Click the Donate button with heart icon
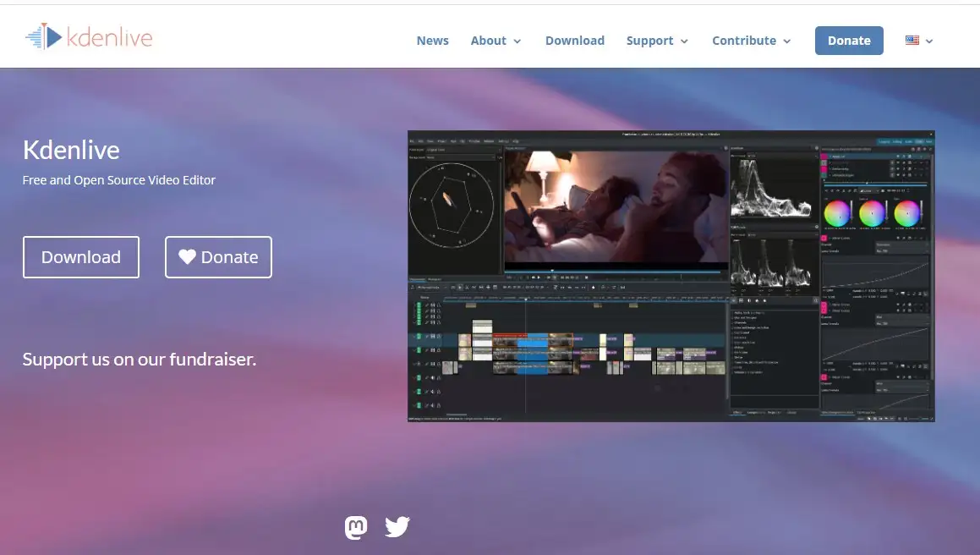 tap(218, 257)
